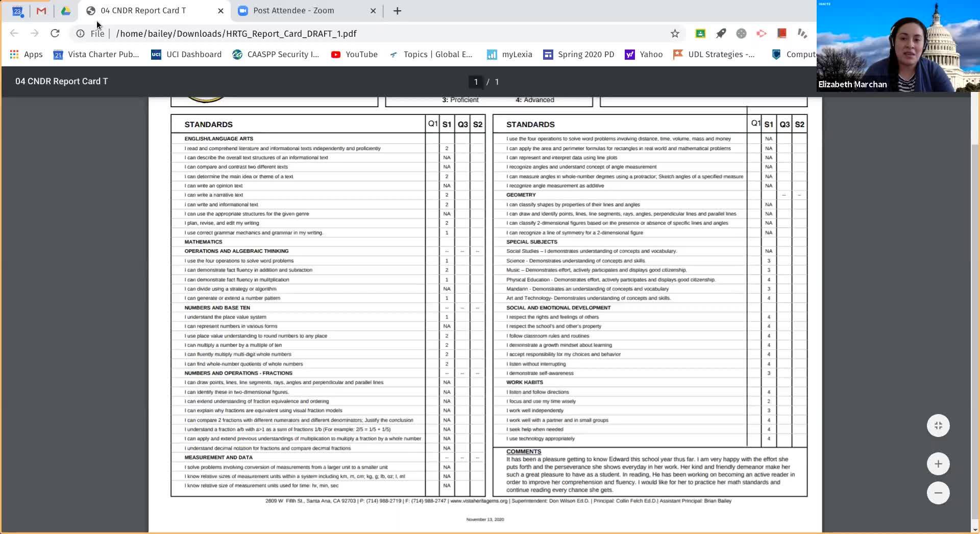Go back to the previous page

pyautogui.click(x=14, y=33)
